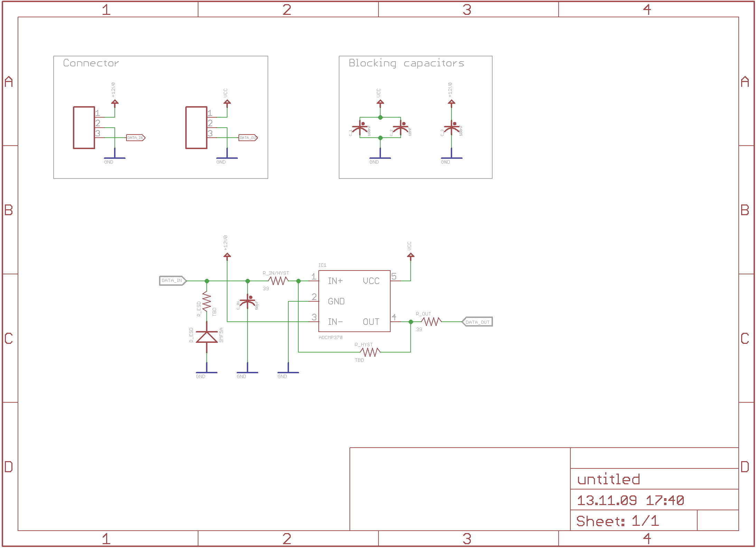Click the R_ESD resistor symbol
The width and height of the screenshot is (756, 549).
[x=207, y=301]
